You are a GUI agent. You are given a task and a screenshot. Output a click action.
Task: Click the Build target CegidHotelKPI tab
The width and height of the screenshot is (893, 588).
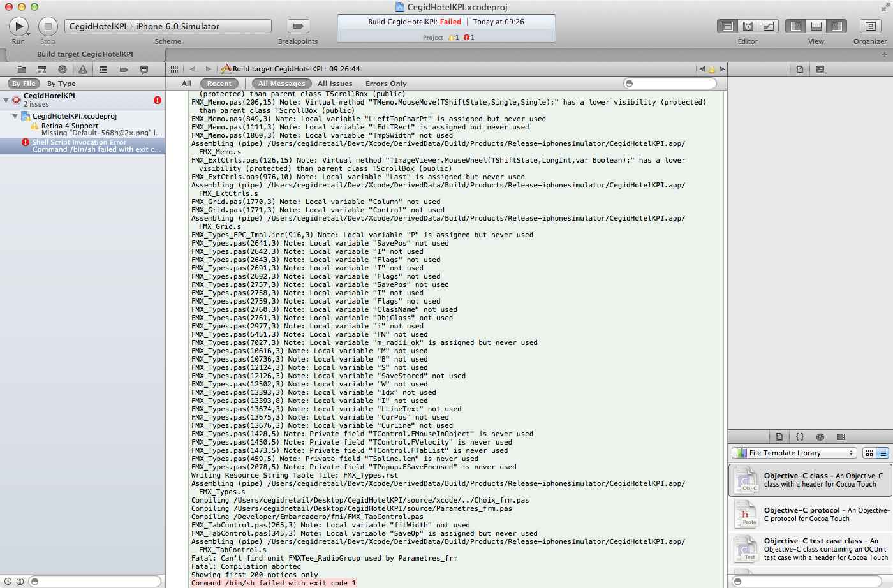point(85,54)
